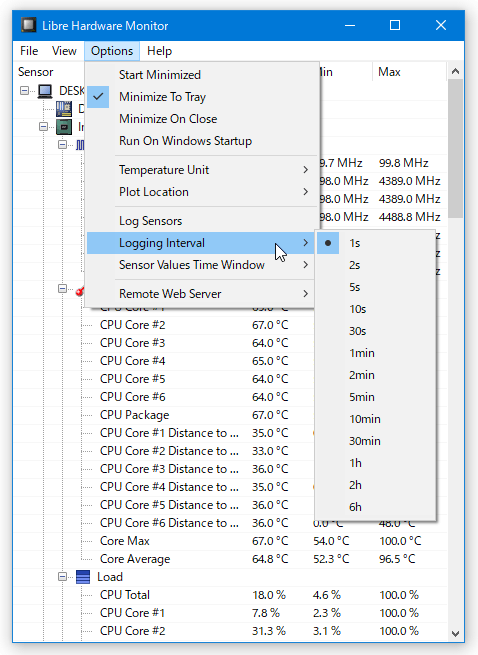Open the Remote Web Server submenu

point(201,294)
